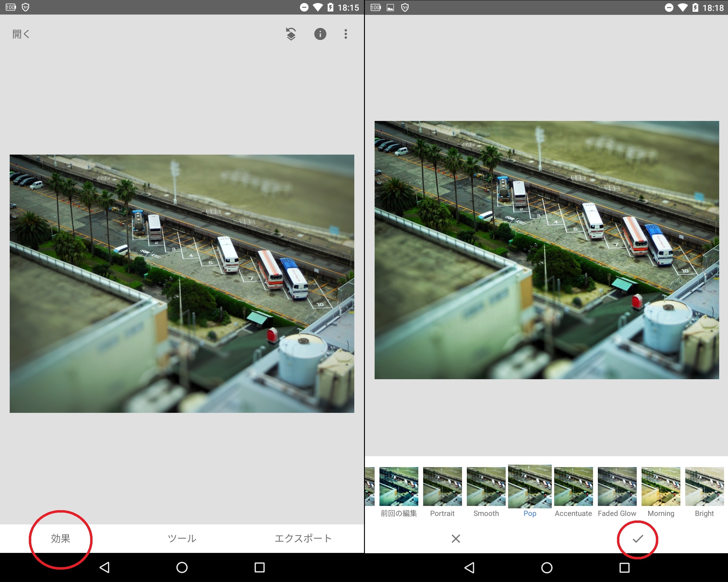Switch to the ツール tab

click(x=182, y=538)
